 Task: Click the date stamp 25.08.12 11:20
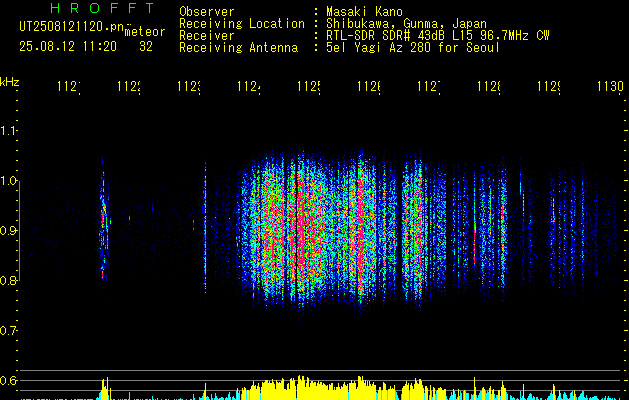point(68,47)
